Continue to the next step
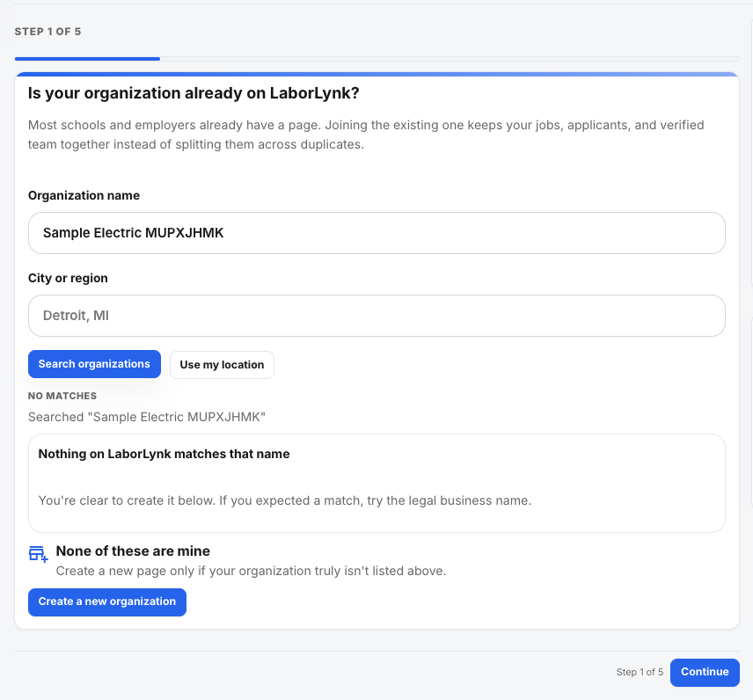The height and width of the screenshot is (700, 753). point(705,672)
